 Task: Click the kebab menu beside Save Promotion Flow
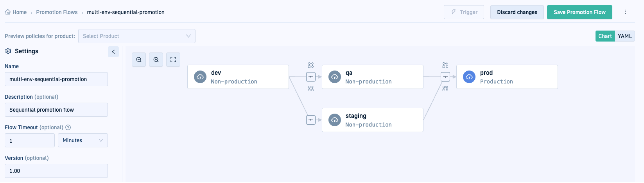click(625, 12)
